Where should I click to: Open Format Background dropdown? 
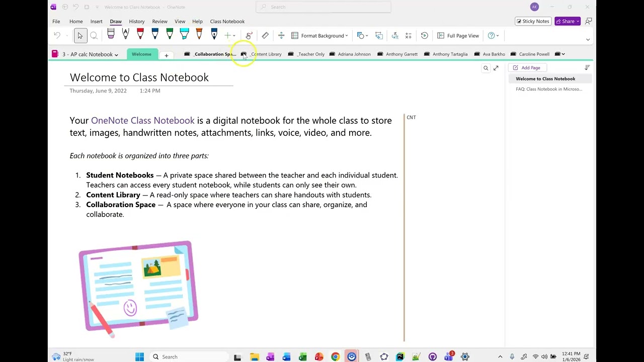click(320, 36)
